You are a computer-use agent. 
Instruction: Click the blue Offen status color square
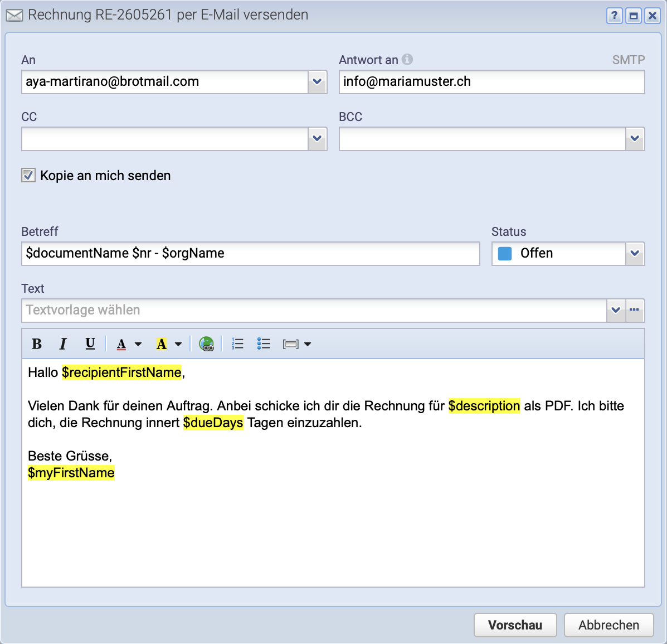[x=504, y=254]
